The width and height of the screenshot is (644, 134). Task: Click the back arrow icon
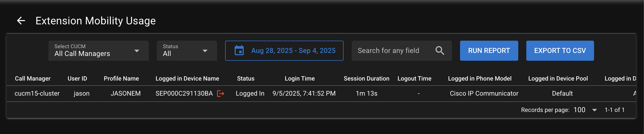tap(21, 21)
